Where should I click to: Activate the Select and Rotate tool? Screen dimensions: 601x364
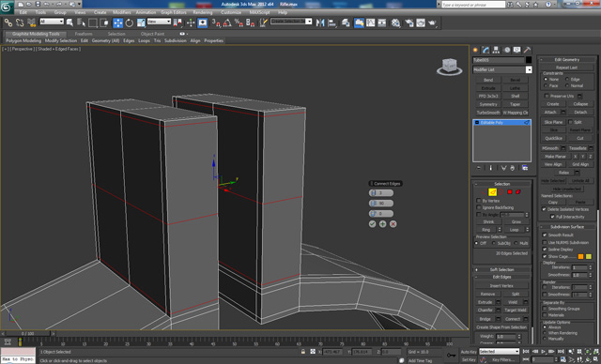pos(130,23)
